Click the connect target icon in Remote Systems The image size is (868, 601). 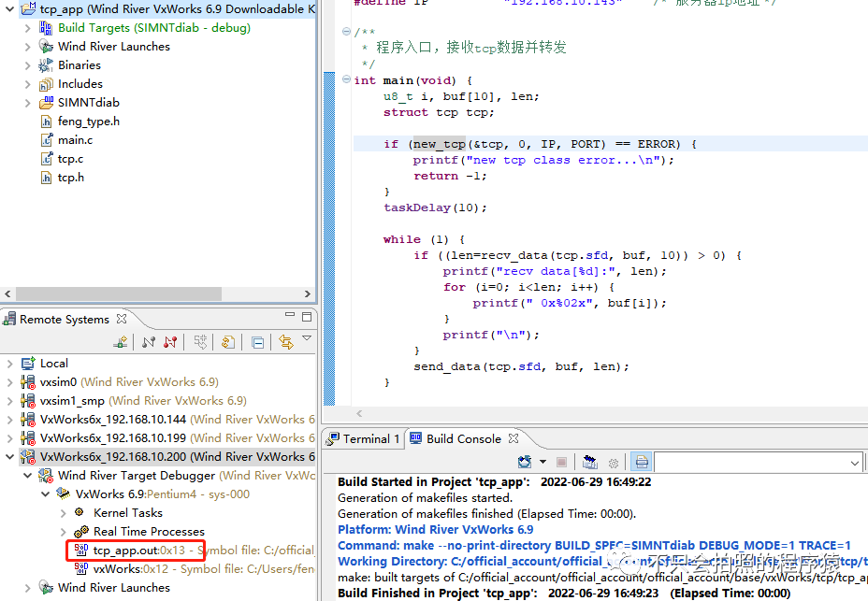point(149,343)
